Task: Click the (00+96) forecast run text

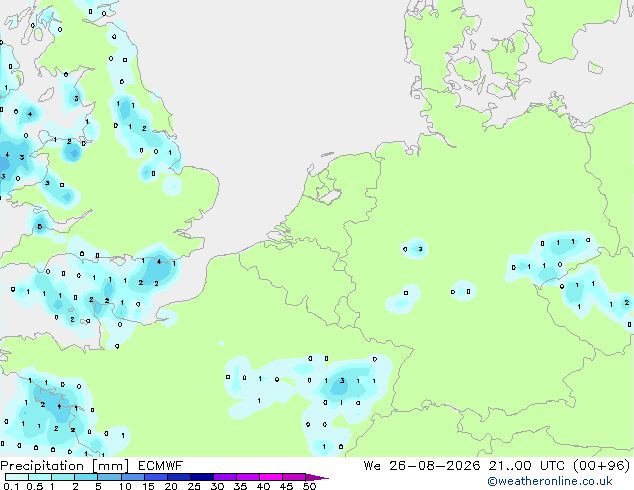Action: (602, 466)
